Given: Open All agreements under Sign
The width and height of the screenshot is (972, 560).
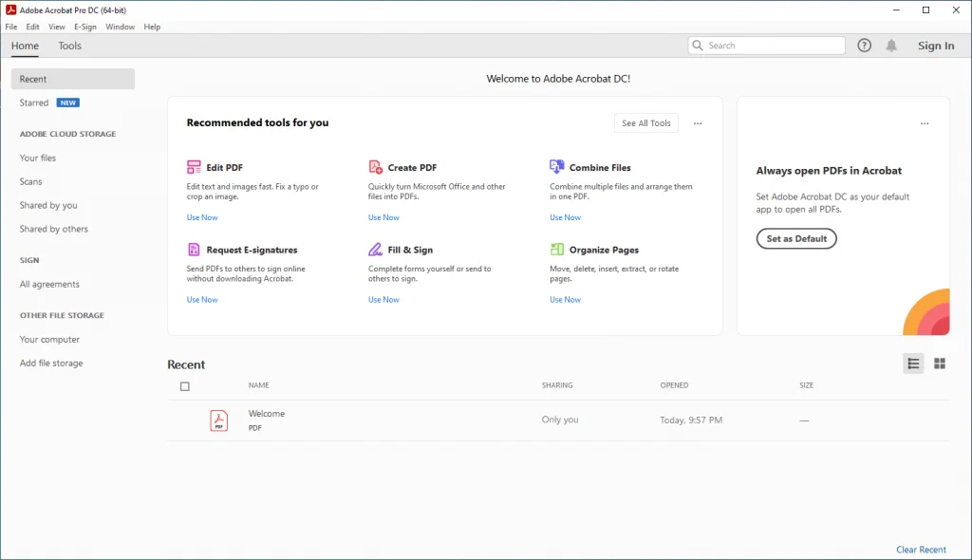Looking at the screenshot, I should [x=49, y=284].
